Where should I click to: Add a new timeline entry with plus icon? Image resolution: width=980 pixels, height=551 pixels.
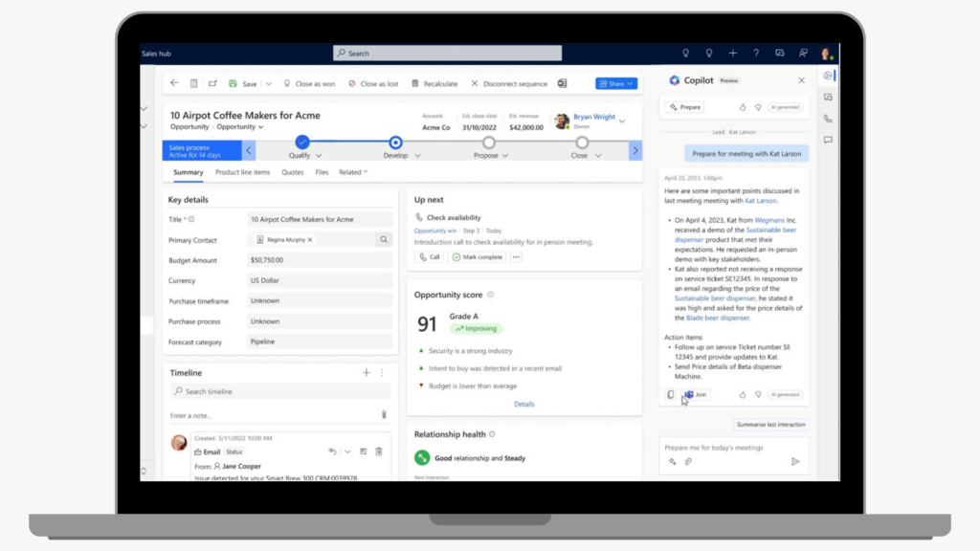(366, 372)
